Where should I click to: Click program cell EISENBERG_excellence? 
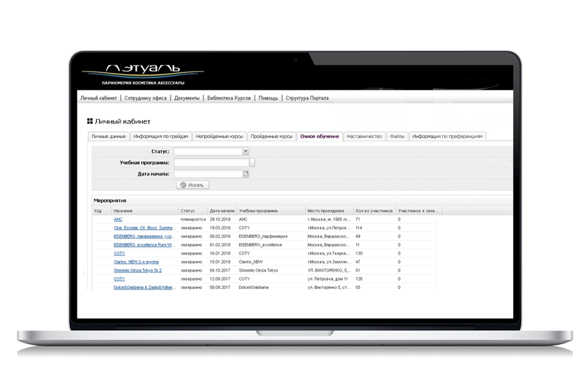click(x=260, y=245)
